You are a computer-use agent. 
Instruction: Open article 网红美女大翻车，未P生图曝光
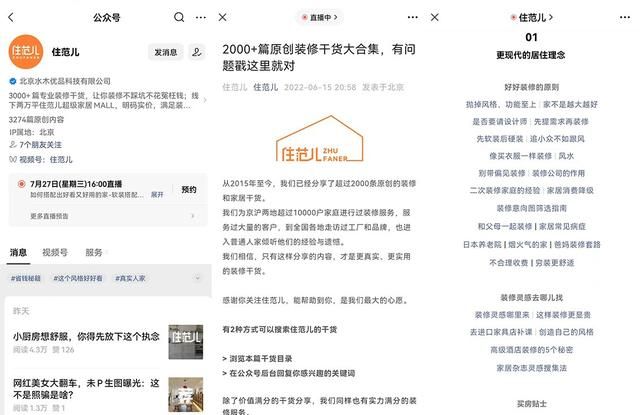point(86,389)
